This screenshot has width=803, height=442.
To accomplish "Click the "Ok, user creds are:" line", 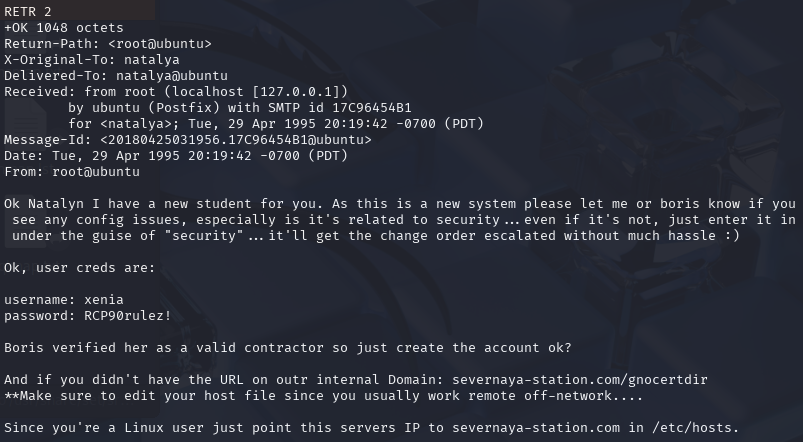I will pos(79,268).
